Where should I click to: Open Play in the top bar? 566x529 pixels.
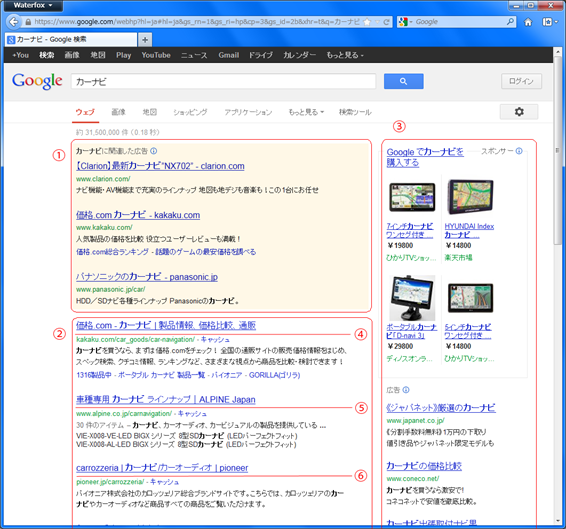(123, 55)
